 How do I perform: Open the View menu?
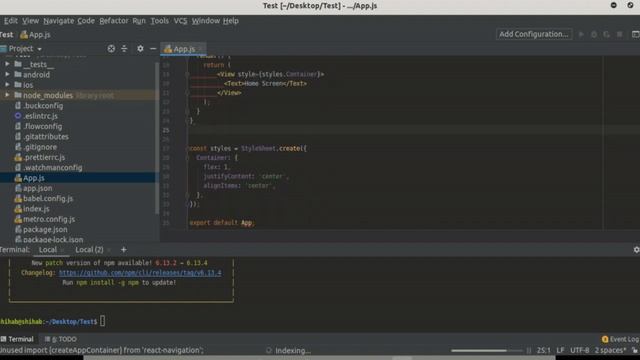tap(31, 21)
